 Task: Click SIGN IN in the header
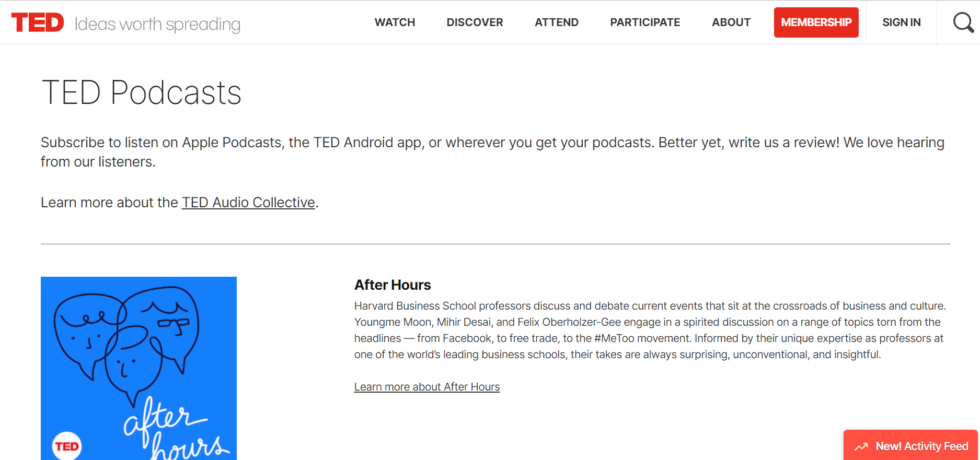(902, 22)
